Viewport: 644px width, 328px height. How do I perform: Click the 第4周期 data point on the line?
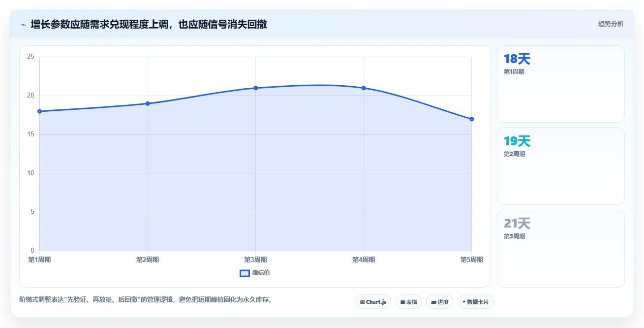(x=364, y=88)
